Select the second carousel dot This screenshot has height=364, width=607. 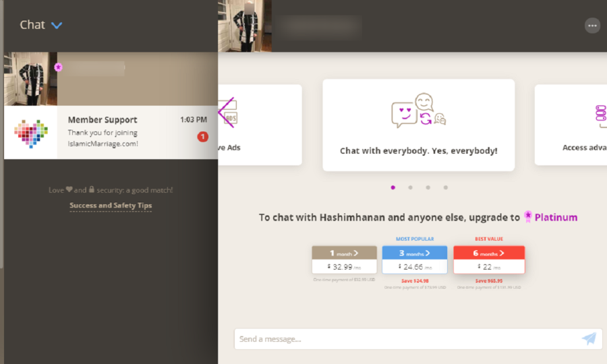pos(410,187)
